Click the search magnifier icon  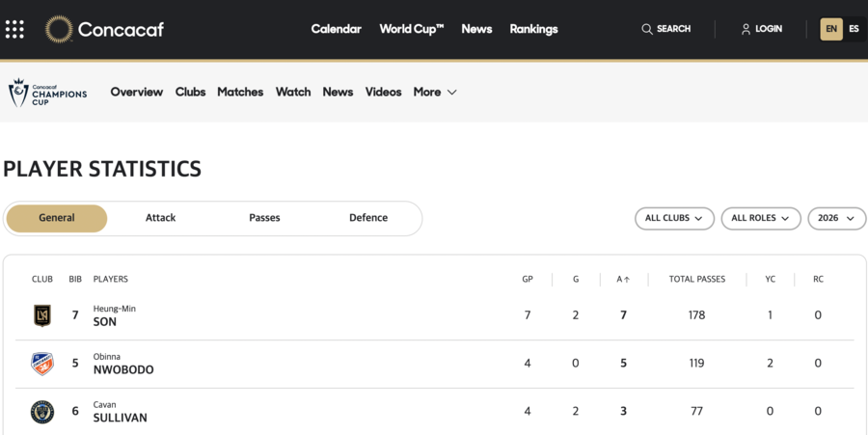point(646,29)
